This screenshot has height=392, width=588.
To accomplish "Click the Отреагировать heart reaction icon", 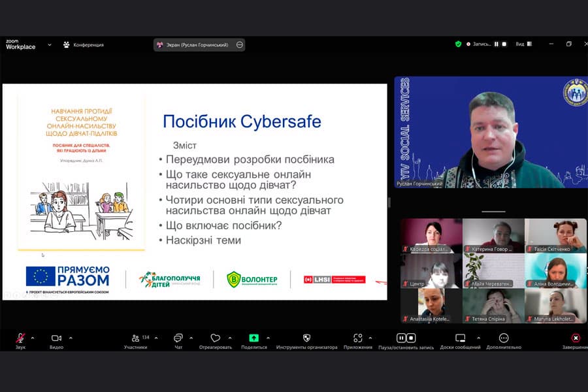I will 215,338.
